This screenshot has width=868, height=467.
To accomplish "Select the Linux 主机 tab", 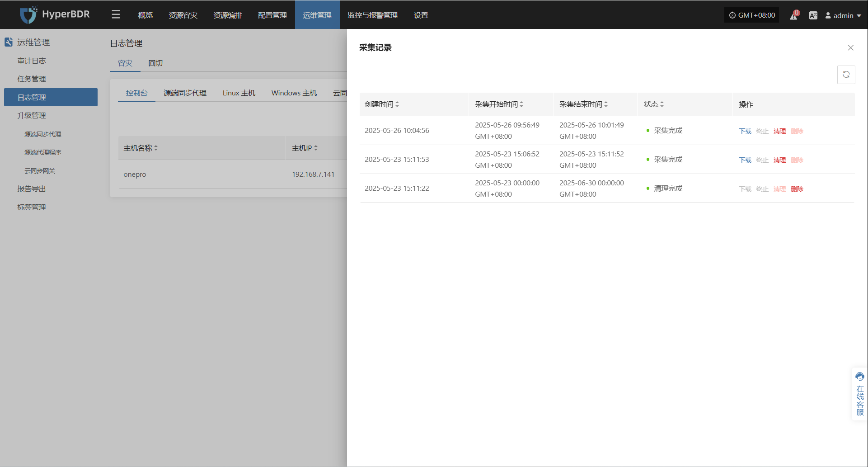I will click(x=239, y=93).
